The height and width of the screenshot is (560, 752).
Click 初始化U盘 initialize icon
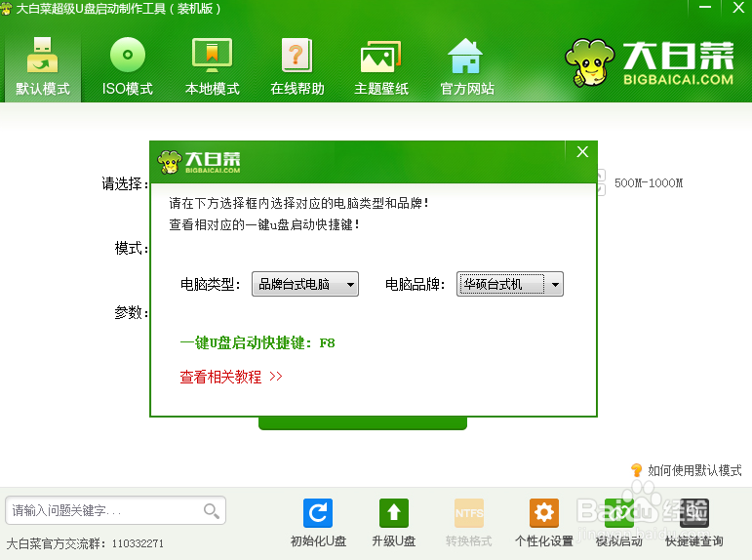[x=318, y=523]
